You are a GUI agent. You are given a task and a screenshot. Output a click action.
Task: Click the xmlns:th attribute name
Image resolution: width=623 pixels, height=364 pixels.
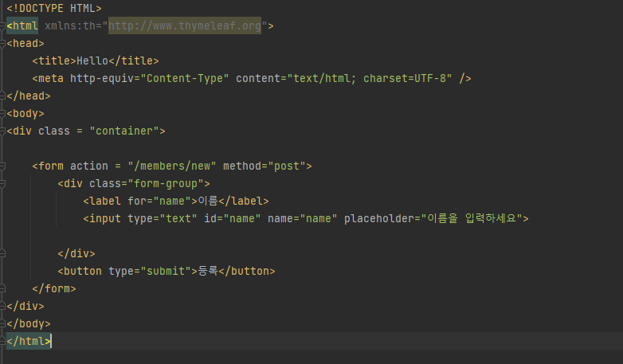[x=70, y=25]
